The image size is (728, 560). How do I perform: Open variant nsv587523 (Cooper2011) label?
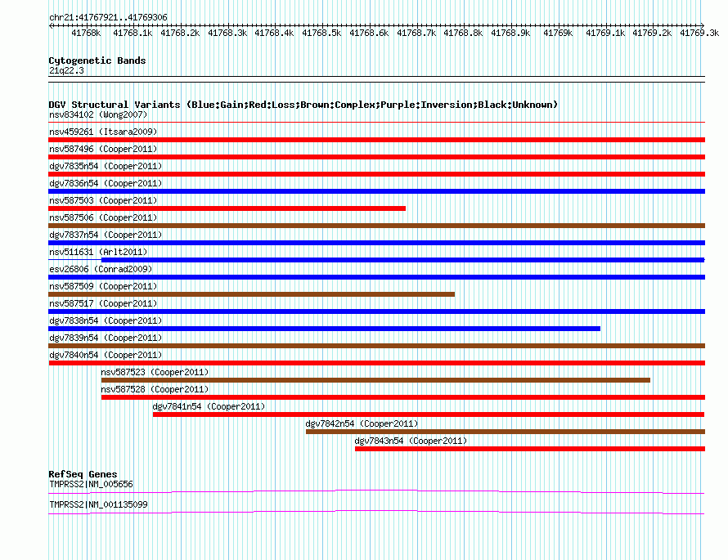tap(155, 372)
